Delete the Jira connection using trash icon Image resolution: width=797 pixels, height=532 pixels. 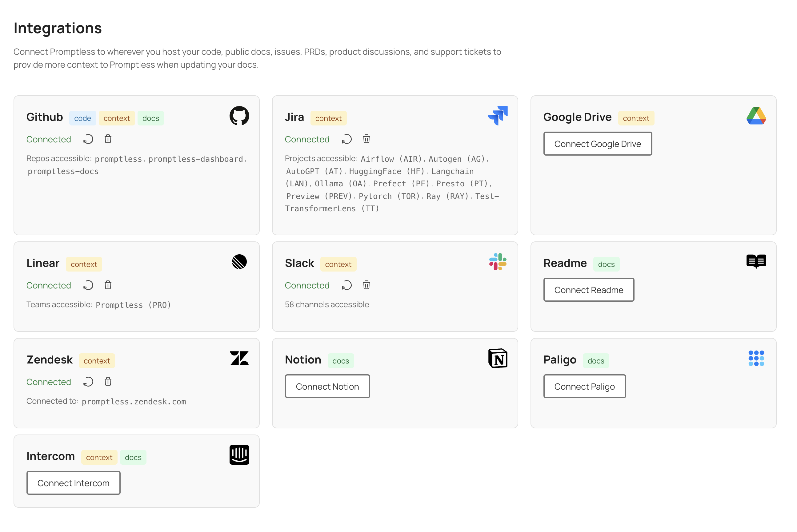[x=366, y=139]
